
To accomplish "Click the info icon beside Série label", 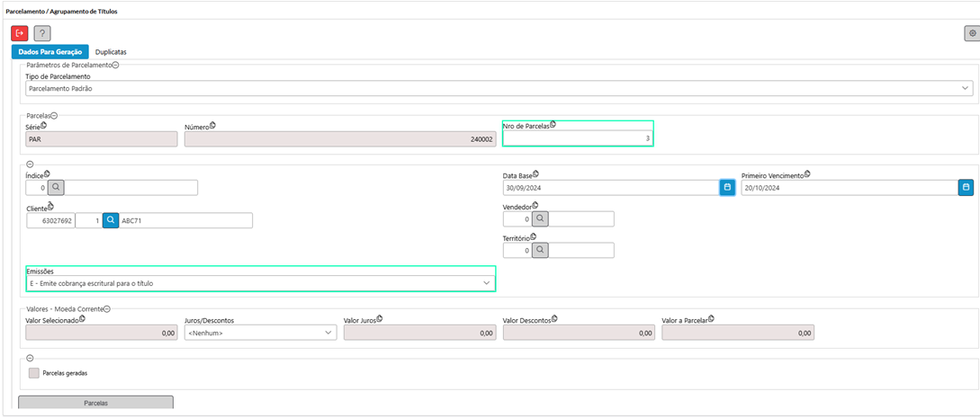I will 43,125.
